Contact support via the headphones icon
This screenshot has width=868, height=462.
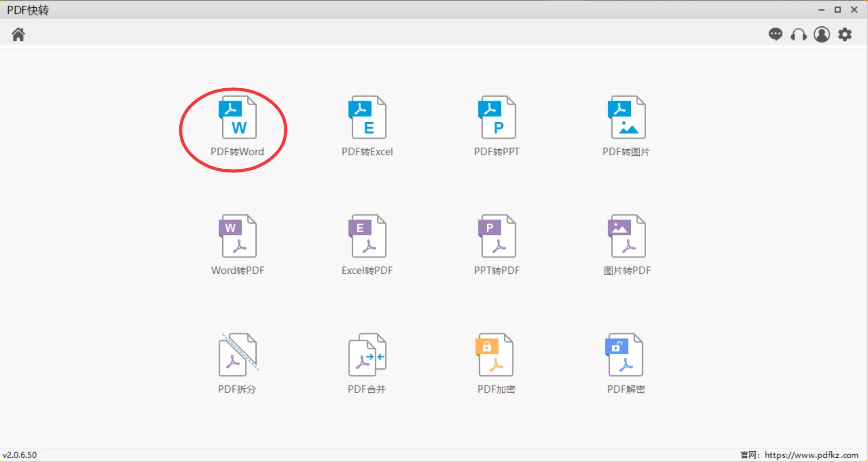798,35
